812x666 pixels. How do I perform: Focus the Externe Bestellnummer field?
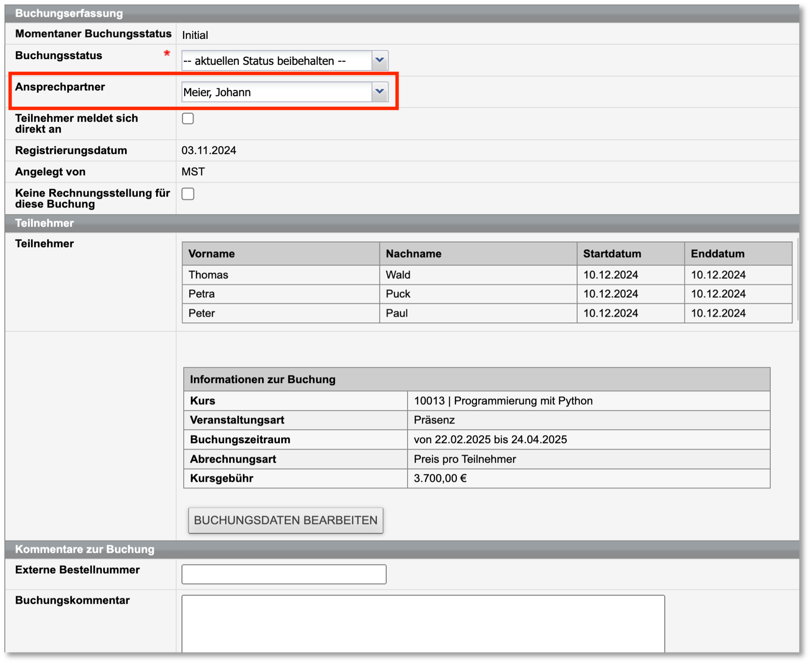284,574
